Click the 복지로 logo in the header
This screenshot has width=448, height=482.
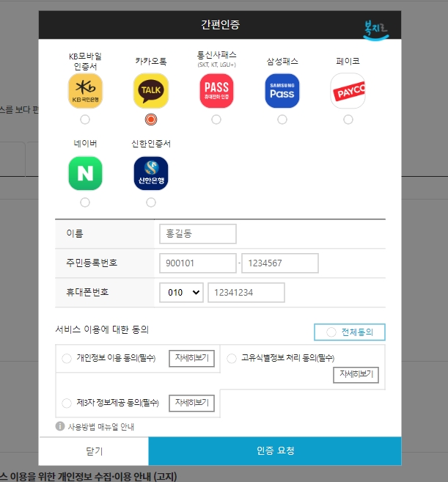click(x=376, y=30)
